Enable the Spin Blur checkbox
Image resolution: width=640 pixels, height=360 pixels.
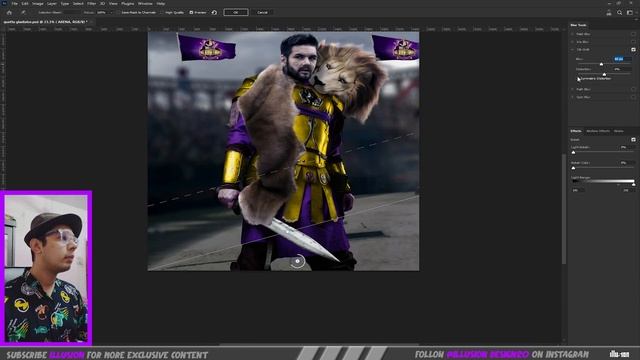(633, 97)
